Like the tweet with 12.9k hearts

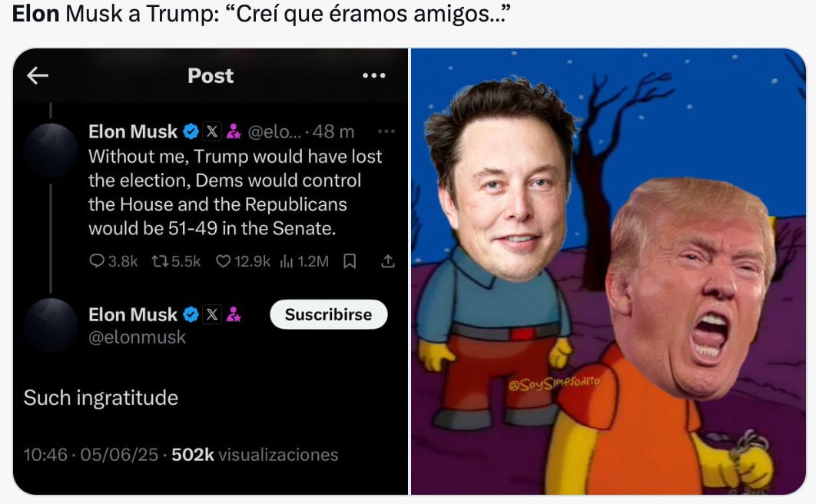coord(224,261)
